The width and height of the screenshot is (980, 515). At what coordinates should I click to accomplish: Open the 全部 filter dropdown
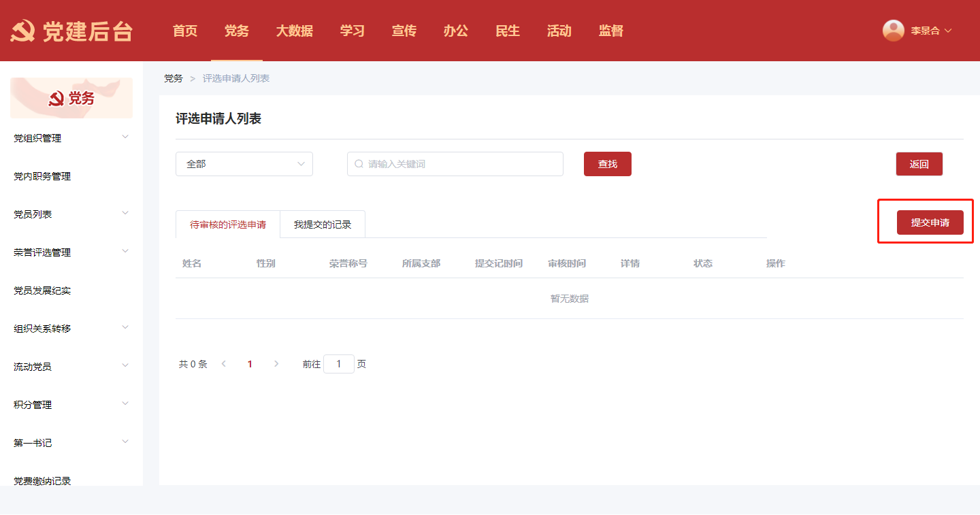244,164
